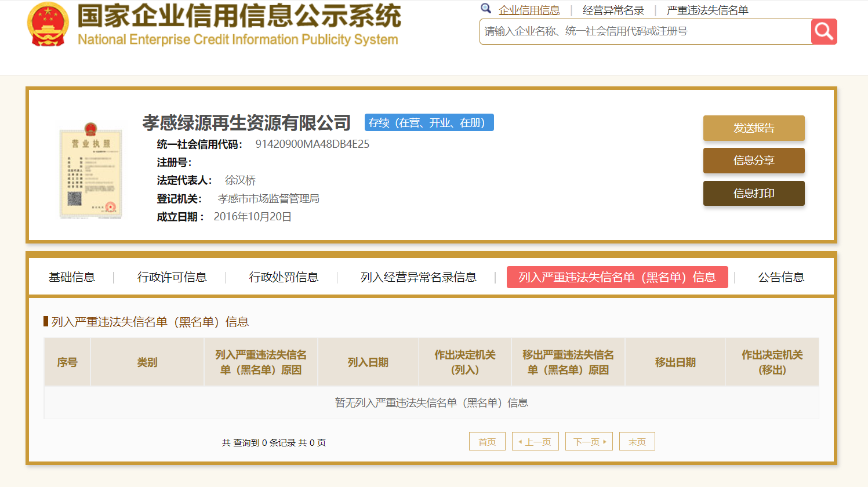Click establishment date 2016年10月20日

pos(253,217)
